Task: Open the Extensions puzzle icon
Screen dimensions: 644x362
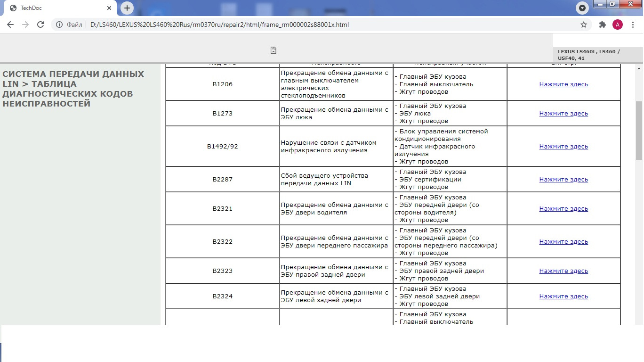Action: click(602, 25)
